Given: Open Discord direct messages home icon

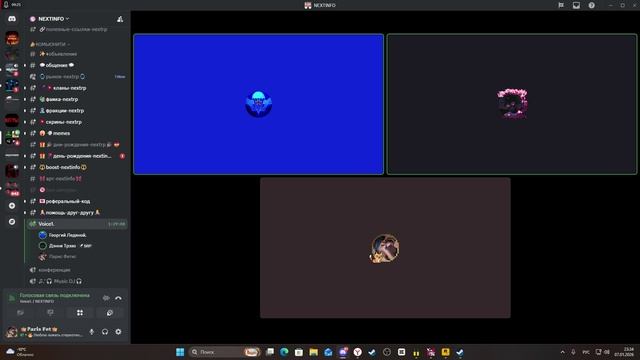Looking at the screenshot, I should 12,19.
